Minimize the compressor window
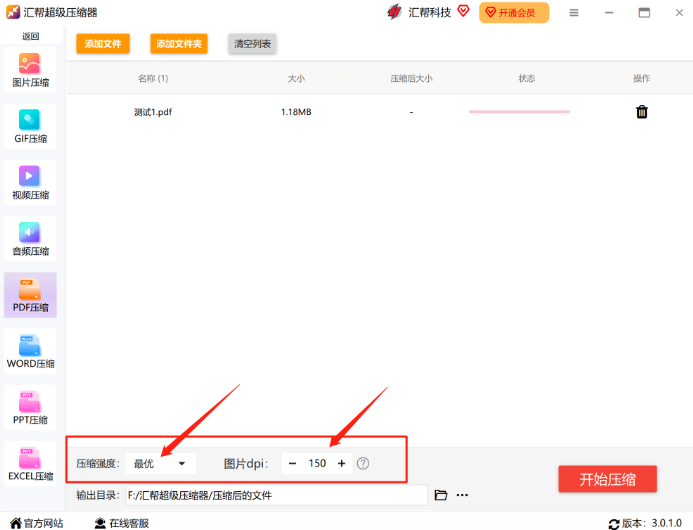693x530 pixels. pos(609,13)
